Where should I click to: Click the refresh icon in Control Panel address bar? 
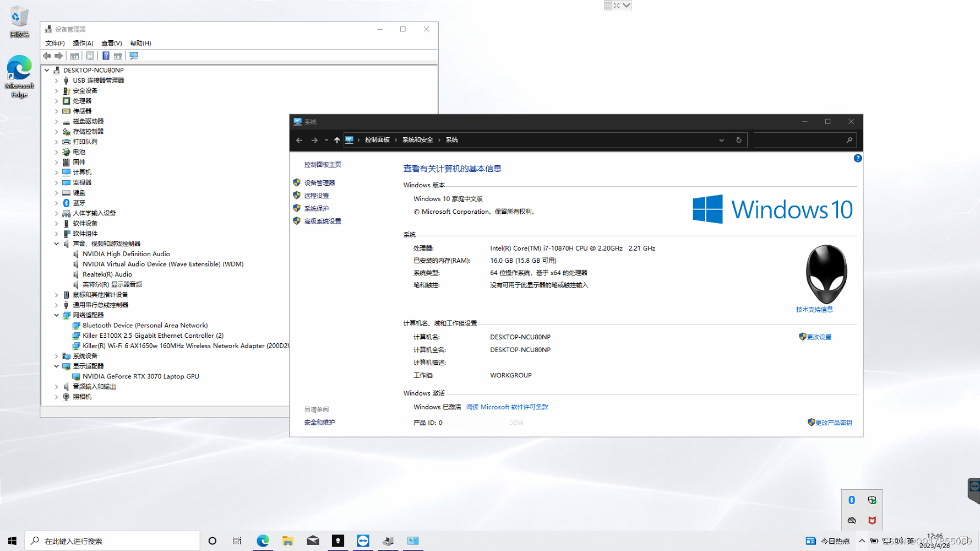point(738,140)
